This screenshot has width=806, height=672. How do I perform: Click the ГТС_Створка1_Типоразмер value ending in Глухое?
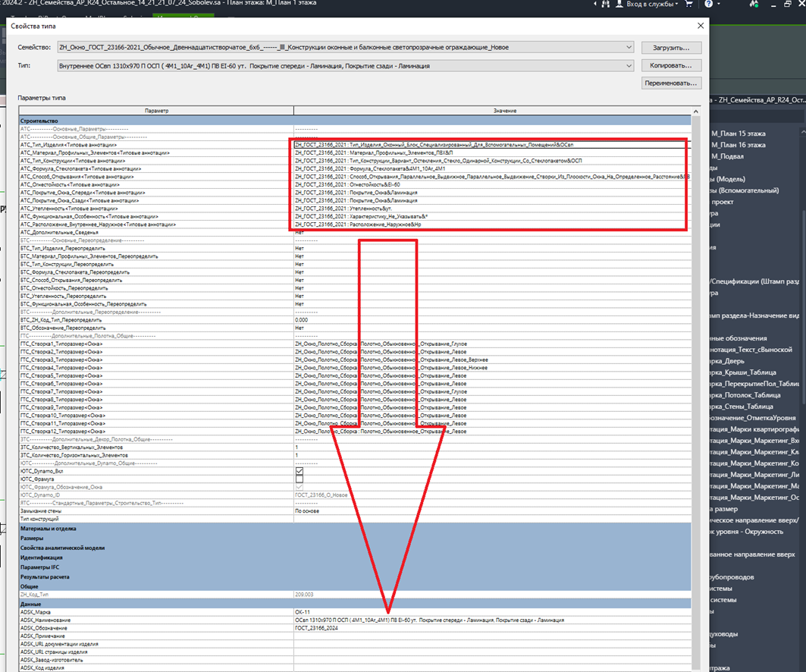(x=492, y=344)
